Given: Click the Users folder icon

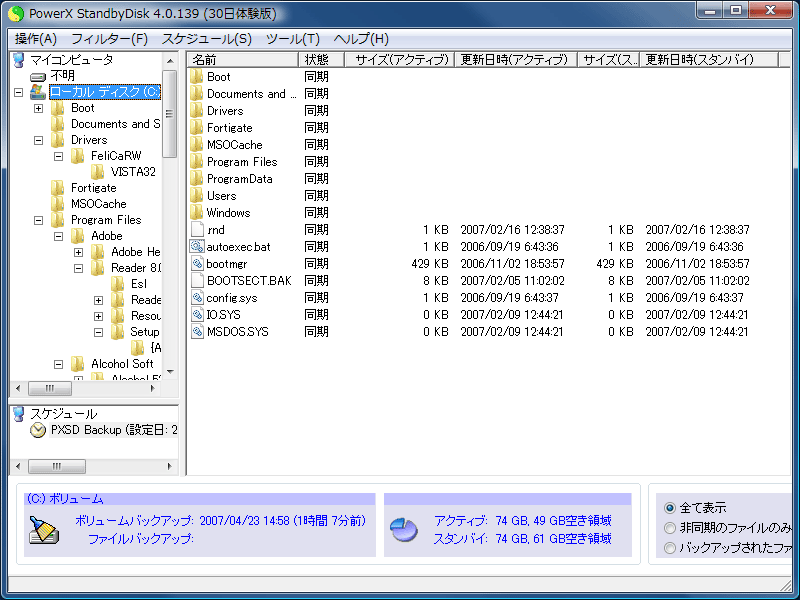Looking at the screenshot, I should pyautogui.click(x=196, y=195).
